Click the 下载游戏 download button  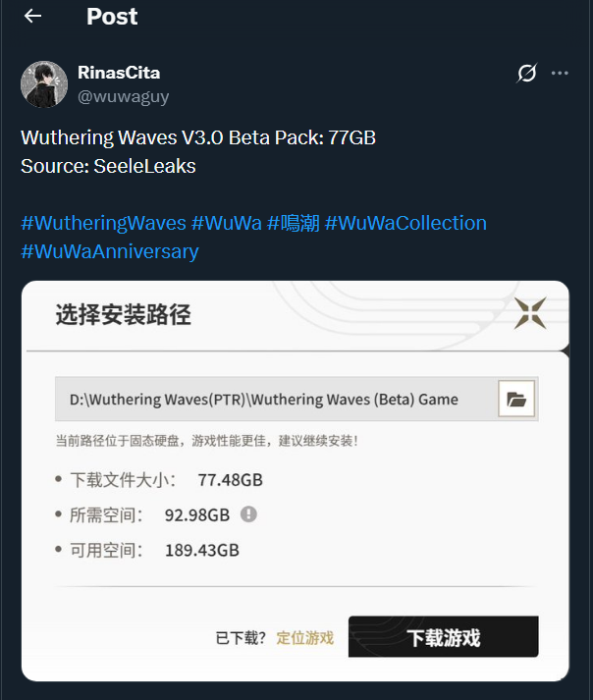444,636
